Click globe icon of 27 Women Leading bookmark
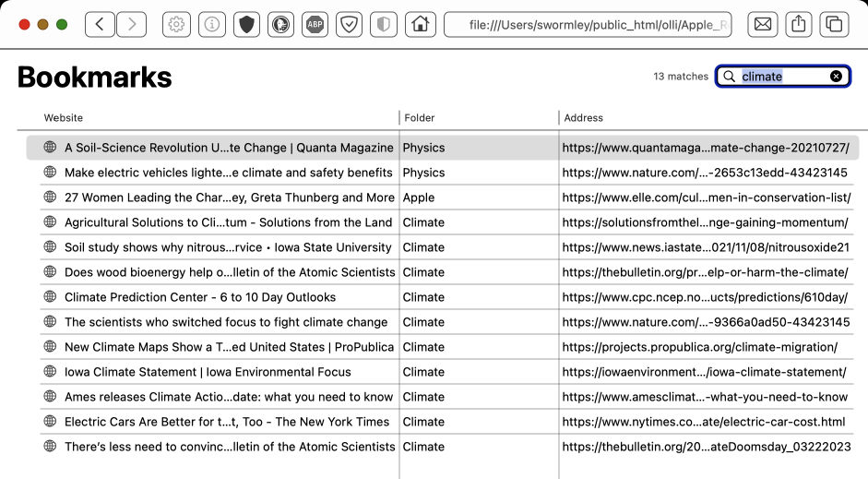The width and height of the screenshot is (868, 479). pos(50,197)
